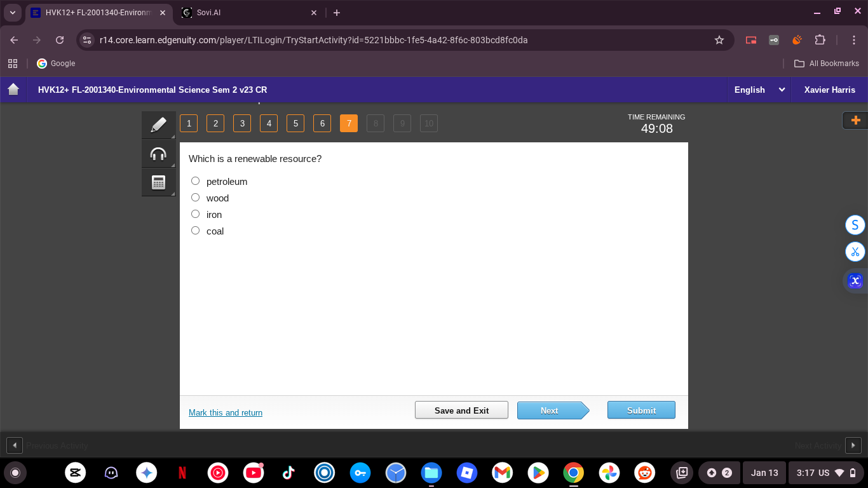Viewport: 868px width, 488px height.
Task: Select the petroleum answer option
Action: pyautogui.click(x=196, y=181)
